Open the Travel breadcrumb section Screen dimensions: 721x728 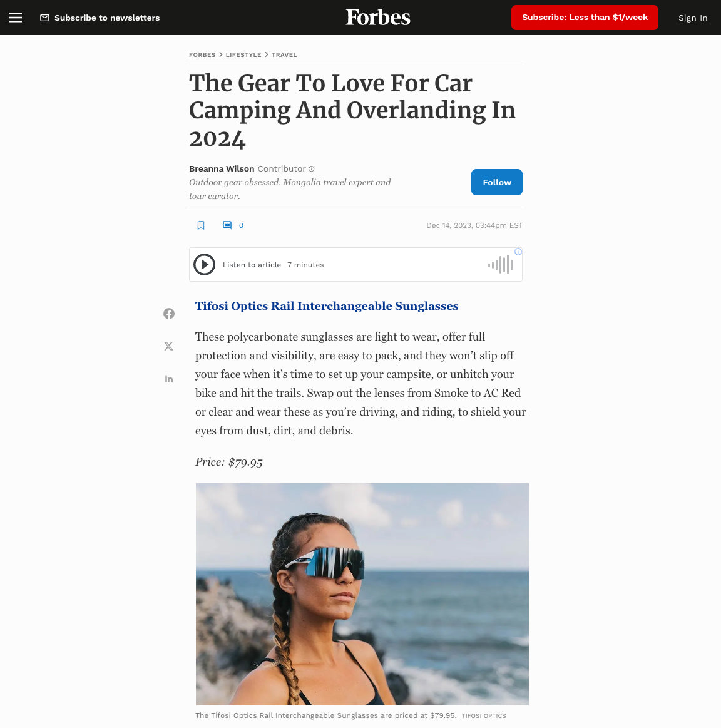click(284, 55)
